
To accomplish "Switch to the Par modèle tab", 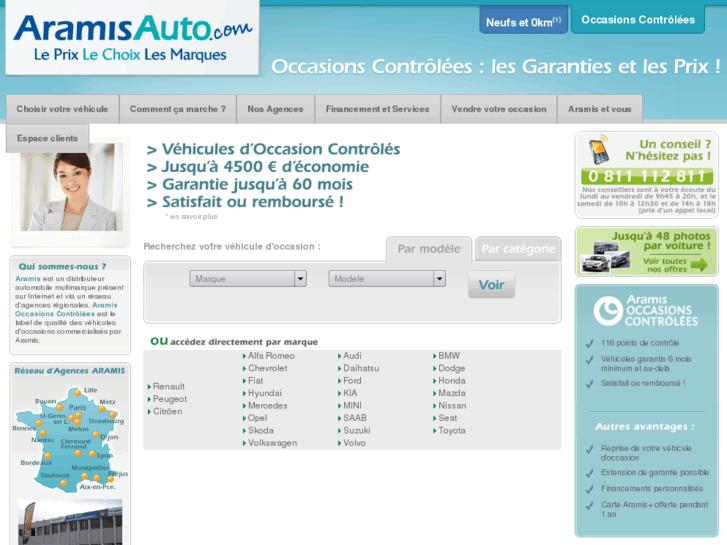I will 429,249.
